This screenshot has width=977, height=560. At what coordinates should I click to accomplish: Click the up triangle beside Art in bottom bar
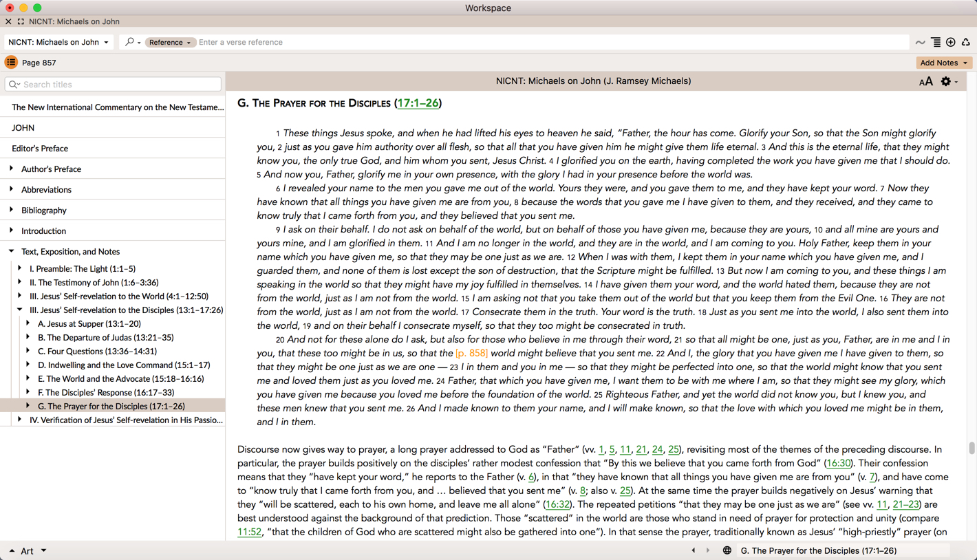(12, 551)
